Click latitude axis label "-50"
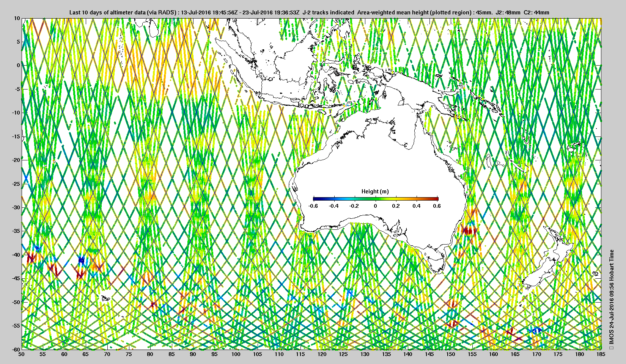Image resolution: width=626 pixels, height=364 pixels. [16, 302]
